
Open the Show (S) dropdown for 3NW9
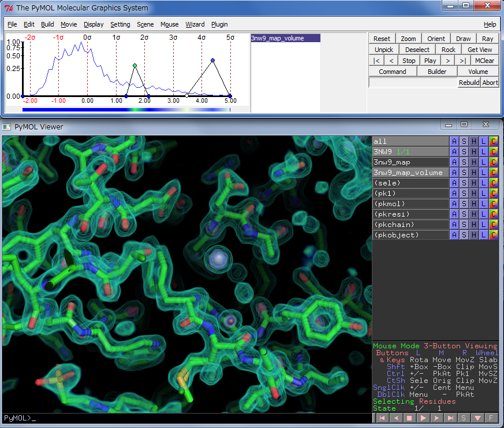464,152
